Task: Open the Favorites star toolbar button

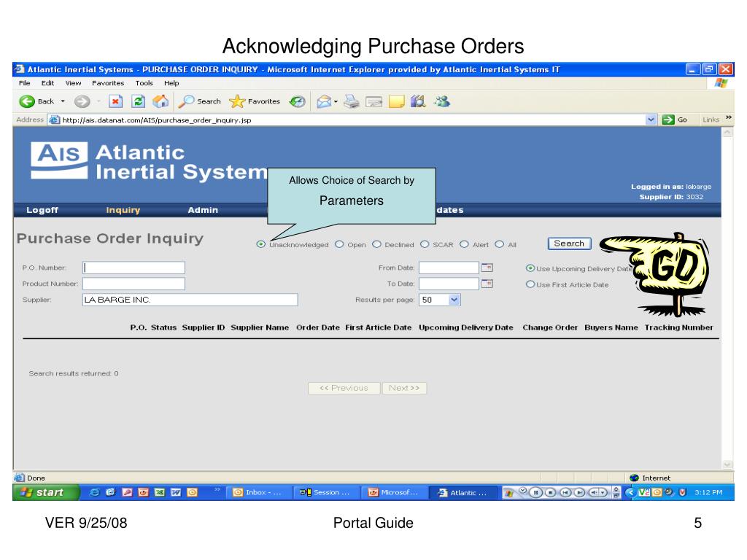Action: pos(255,101)
